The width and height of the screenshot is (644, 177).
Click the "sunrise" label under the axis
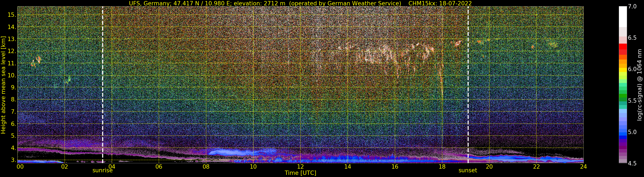tap(103, 171)
